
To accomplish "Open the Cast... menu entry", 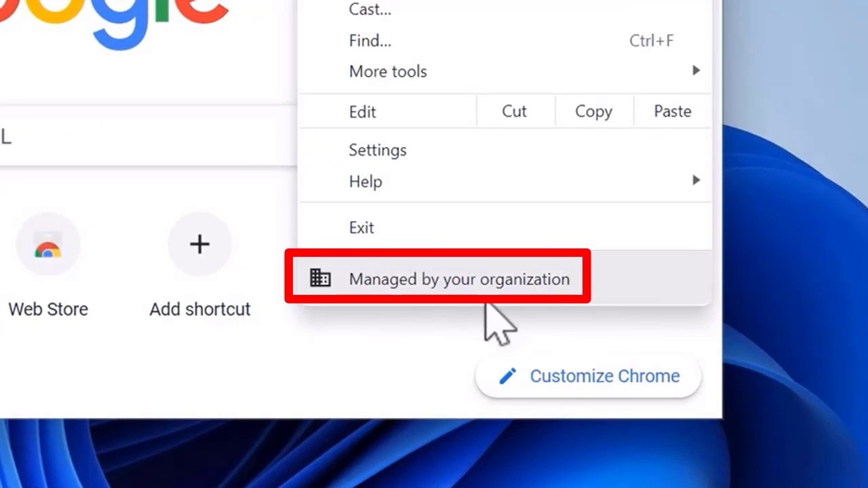I will (x=505, y=9).
